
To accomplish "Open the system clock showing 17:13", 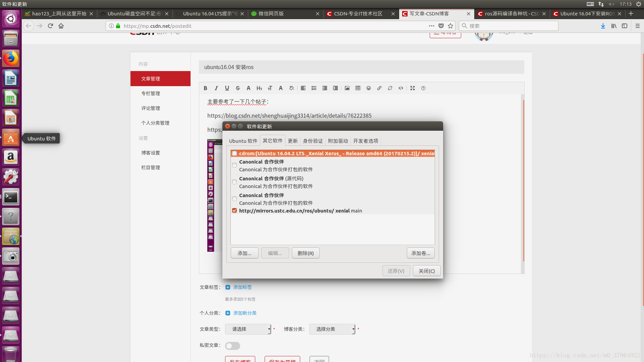I will pyautogui.click(x=626, y=4).
